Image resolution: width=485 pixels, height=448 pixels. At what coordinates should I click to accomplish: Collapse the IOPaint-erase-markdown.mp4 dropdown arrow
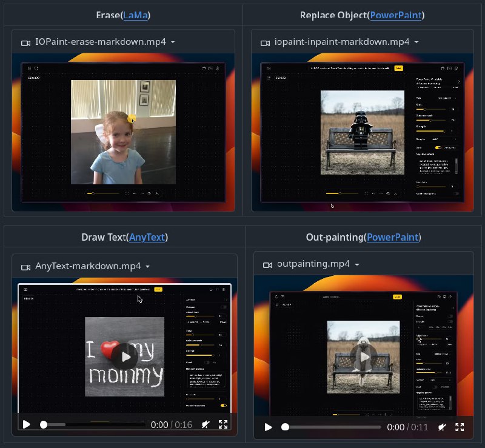coord(173,42)
